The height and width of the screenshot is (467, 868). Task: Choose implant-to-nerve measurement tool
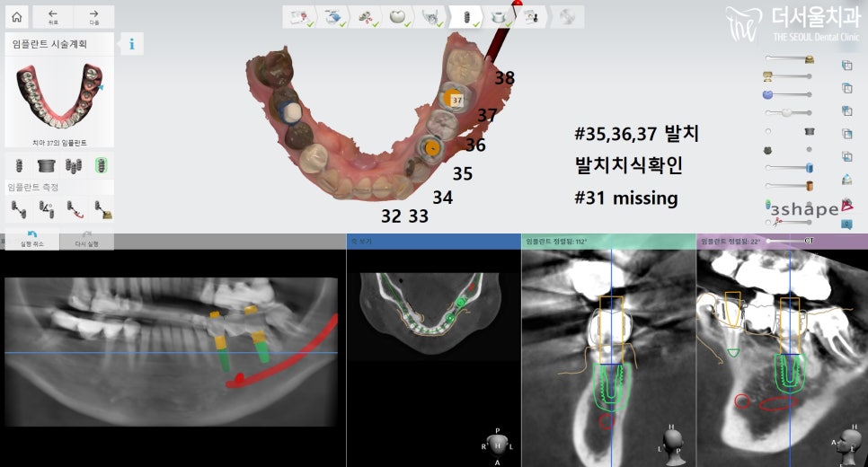(x=75, y=209)
